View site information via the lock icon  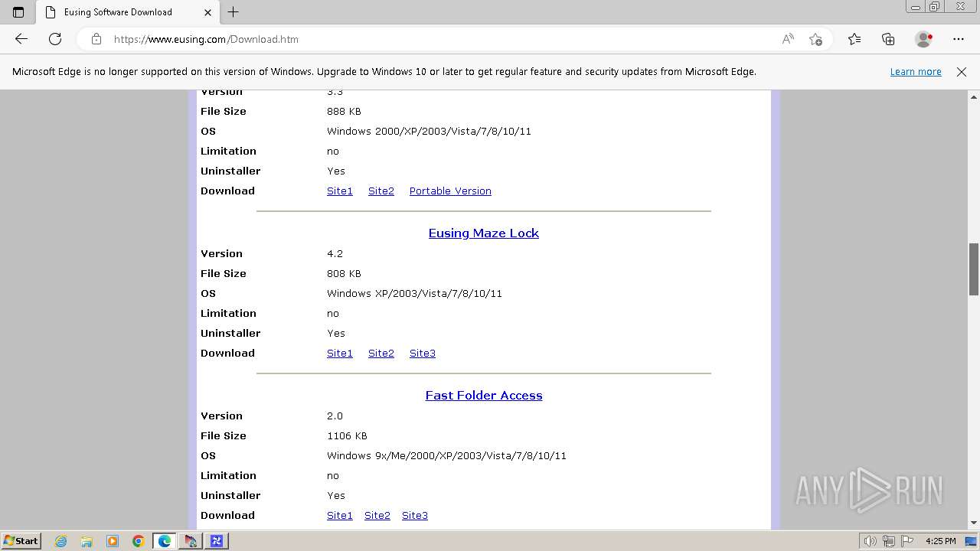coord(96,39)
